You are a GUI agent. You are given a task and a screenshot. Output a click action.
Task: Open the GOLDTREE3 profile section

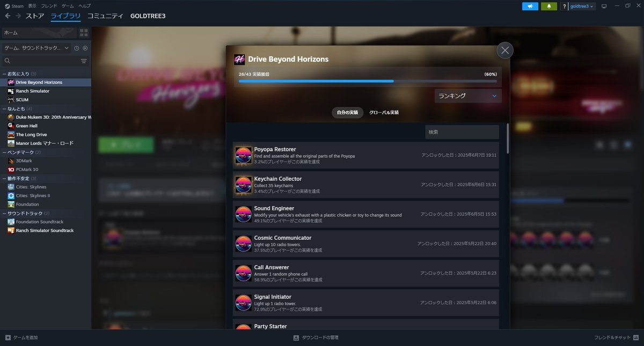148,16
